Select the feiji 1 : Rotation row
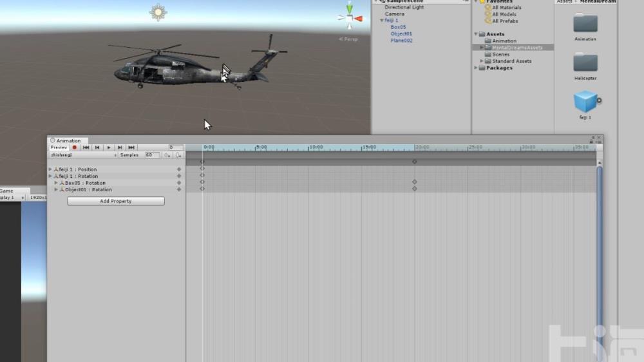 pos(116,176)
